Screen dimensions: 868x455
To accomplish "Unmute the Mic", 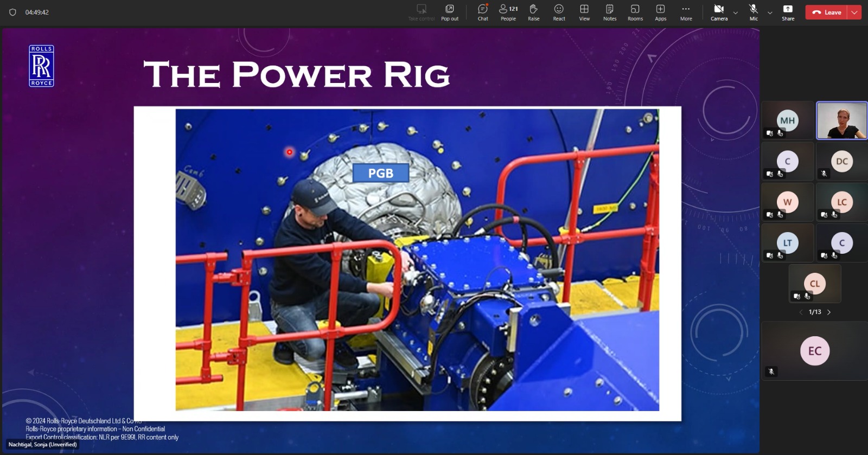I will point(754,12).
